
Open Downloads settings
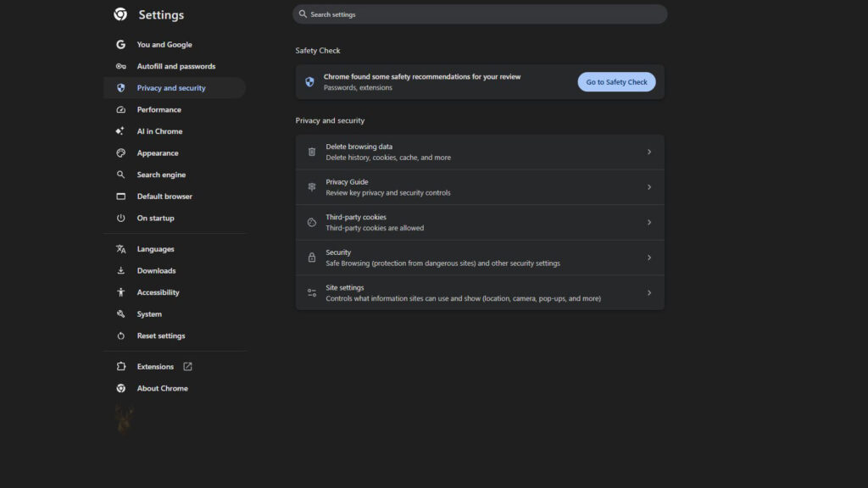[175, 270]
